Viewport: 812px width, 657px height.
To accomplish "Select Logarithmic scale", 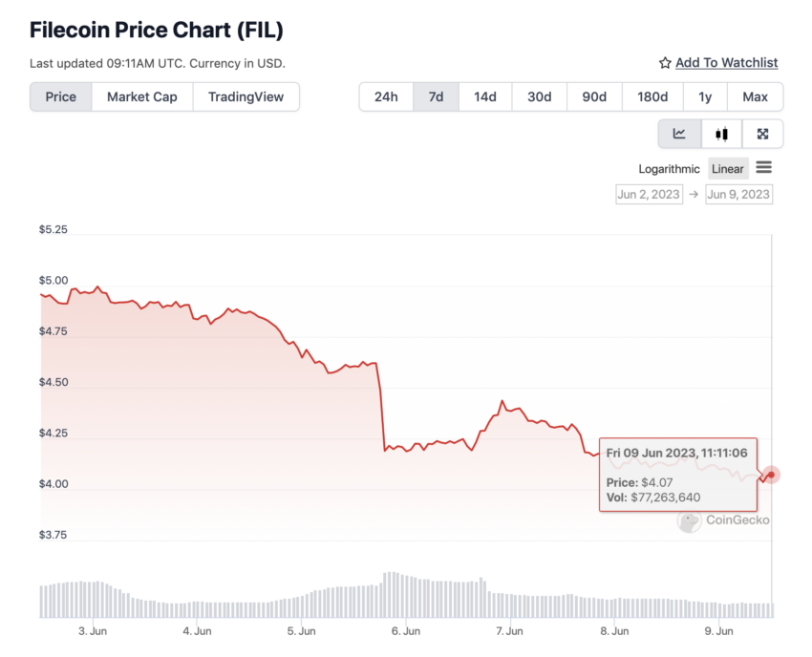I will pos(669,169).
